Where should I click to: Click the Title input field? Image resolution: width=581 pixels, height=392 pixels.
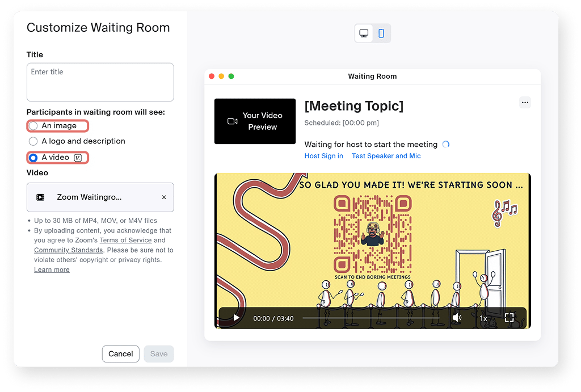click(100, 82)
